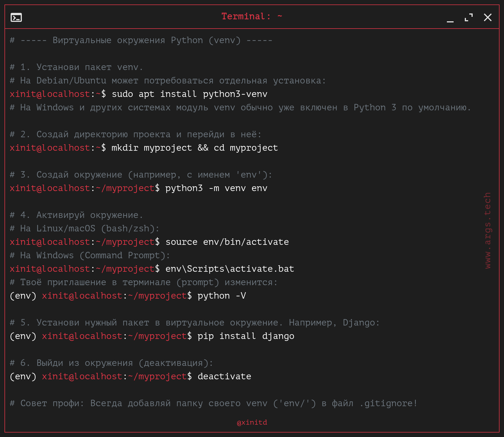
Task: Click the 'python -V' command text
Action: (x=221, y=296)
